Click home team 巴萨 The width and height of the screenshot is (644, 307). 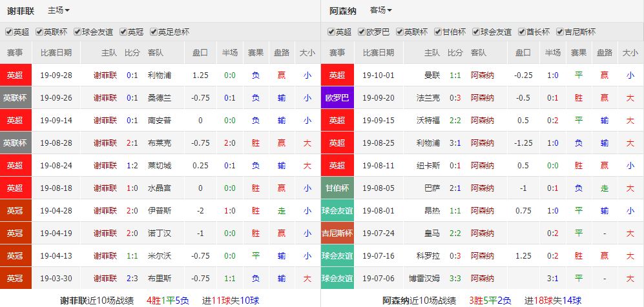click(432, 188)
